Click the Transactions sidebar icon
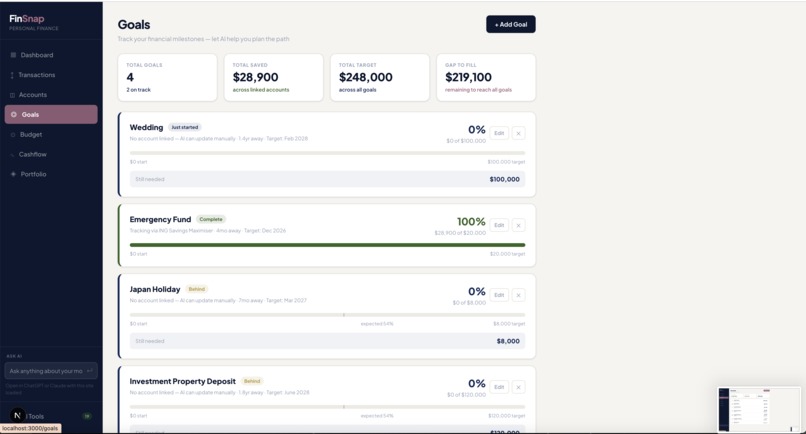This screenshot has width=806, height=434. (x=12, y=75)
